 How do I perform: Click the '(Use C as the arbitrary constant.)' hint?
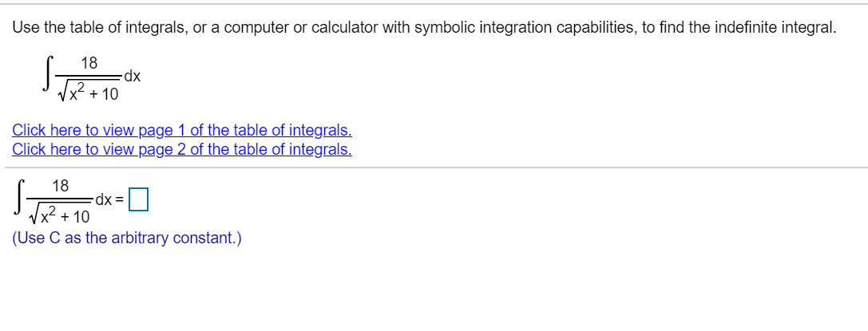click(x=127, y=238)
